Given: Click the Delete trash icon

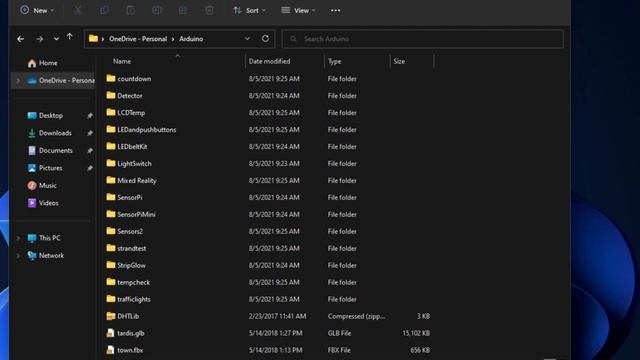Looking at the screenshot, I should pos(209,10).
